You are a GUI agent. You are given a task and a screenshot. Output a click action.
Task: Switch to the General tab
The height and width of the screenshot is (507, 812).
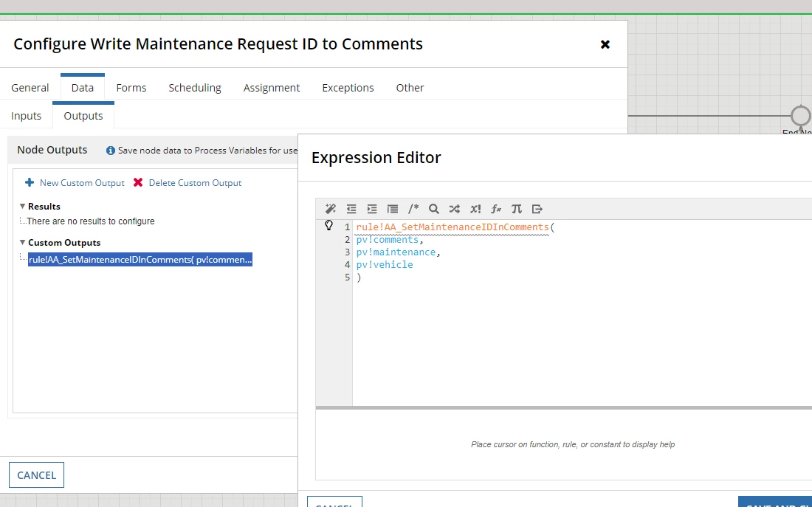tap(30, 88)
